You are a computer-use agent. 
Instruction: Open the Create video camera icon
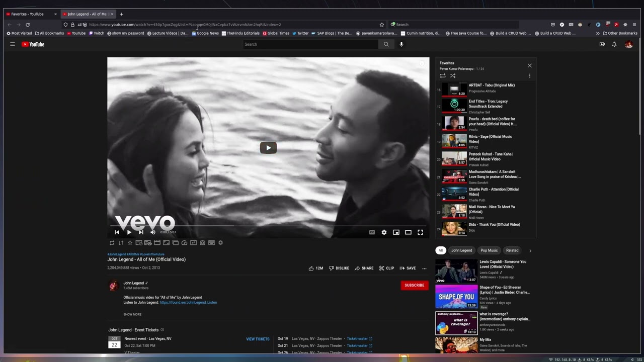pos(602,44)
